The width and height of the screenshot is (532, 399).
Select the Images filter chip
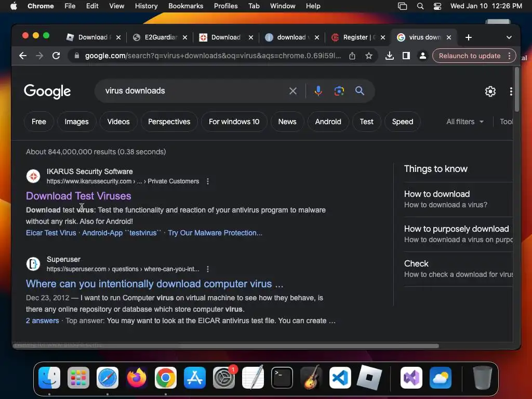[77, 122]
